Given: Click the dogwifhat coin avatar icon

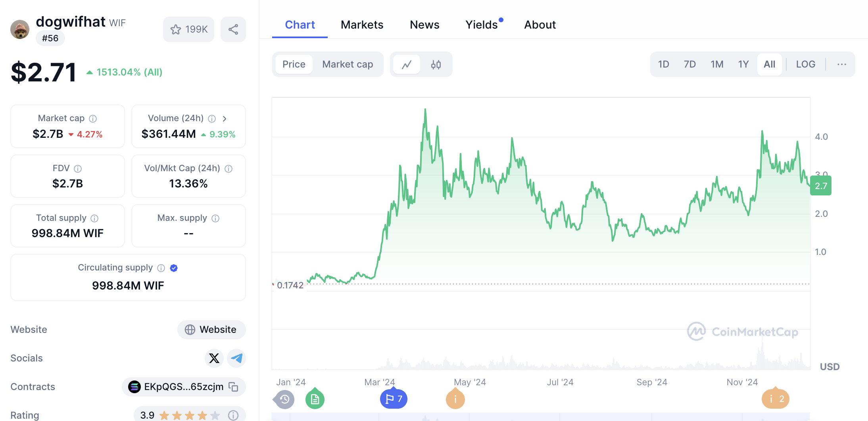Looking at the screenshot, I should coord(20,29).
